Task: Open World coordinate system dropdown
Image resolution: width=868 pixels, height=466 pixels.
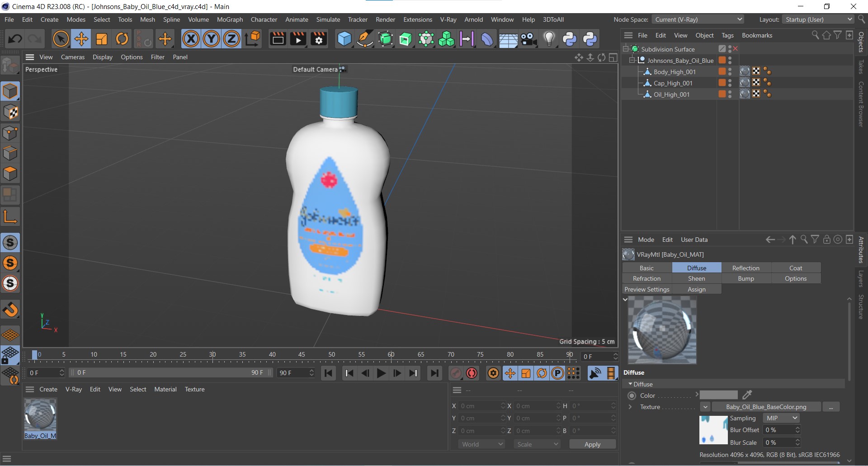Action: 482,444
